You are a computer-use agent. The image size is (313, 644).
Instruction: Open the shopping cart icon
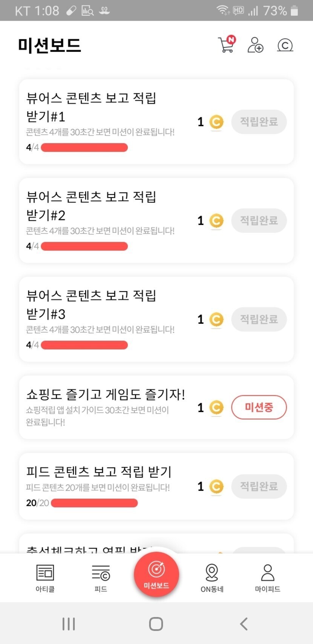(x=226, y=45)
